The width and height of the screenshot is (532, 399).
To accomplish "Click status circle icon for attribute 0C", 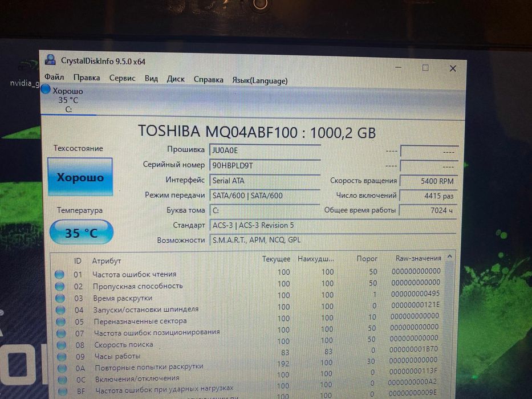I will [x=62, y=380].
